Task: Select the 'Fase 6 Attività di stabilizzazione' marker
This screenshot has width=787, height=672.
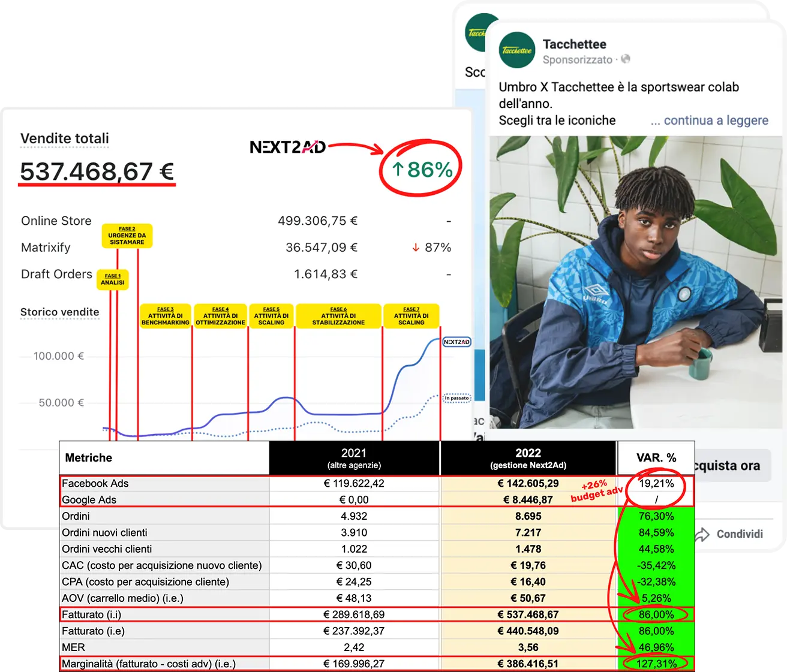Action: (x=338, y=316)
